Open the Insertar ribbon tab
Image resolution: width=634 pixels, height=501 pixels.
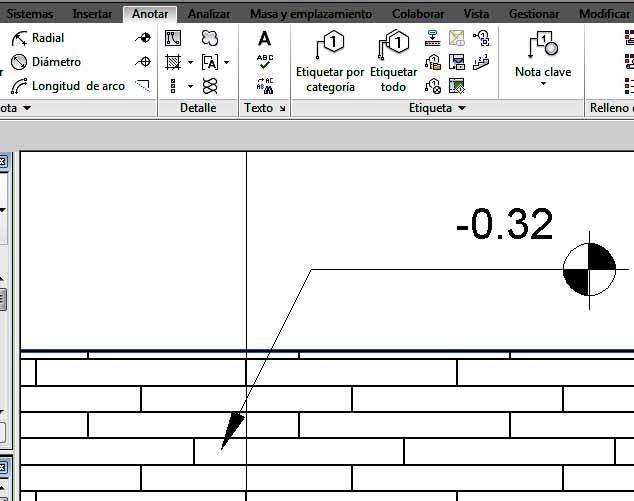click(x=92, y=14)
